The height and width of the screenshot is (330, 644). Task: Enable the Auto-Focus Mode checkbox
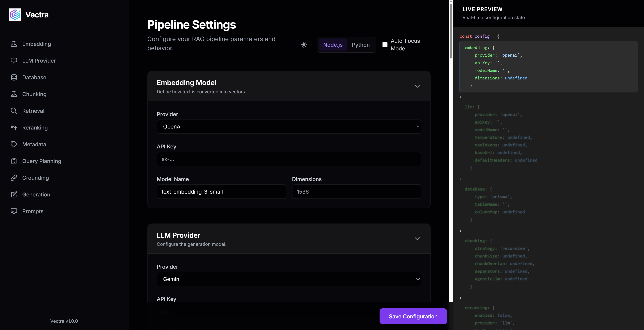[385, 45]
